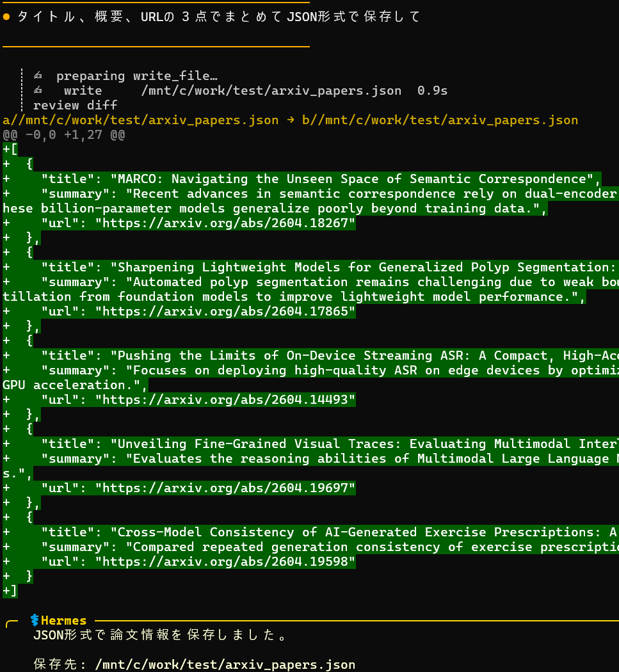The image size is (619, 672).
Task: Open the arxiv.org/abs/2604.19697 paper link
Action: [225, 488]
